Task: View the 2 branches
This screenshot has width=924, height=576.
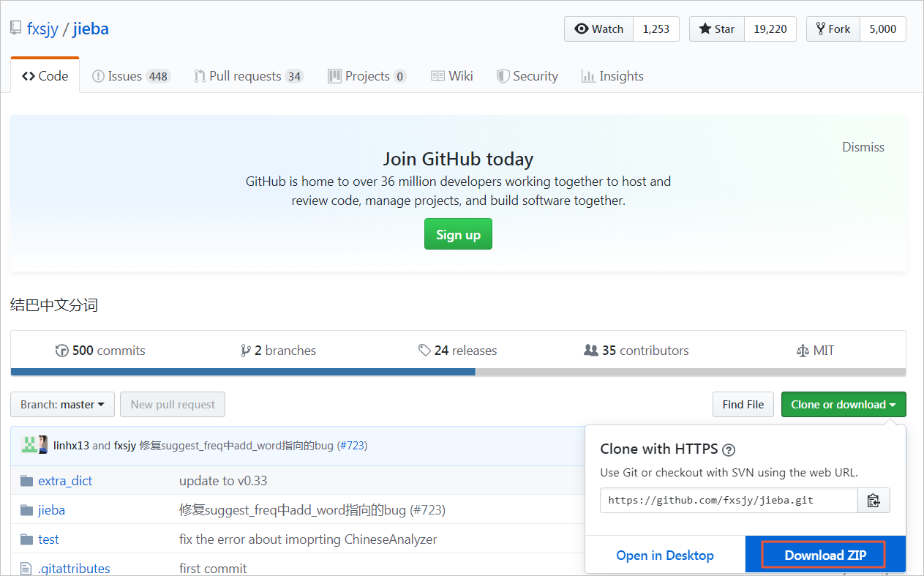Action: pyautogui.click(x=279, y=351)
